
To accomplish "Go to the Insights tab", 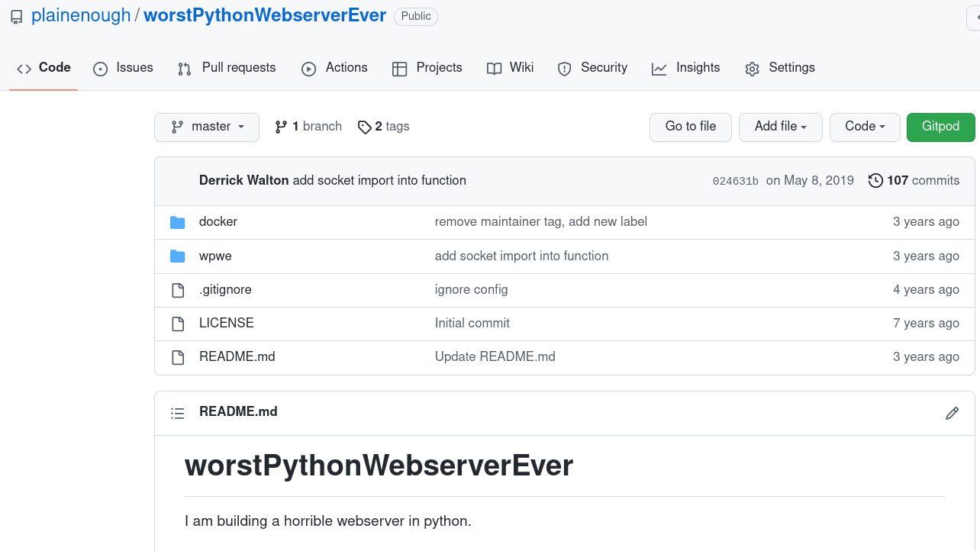I will pos(685,68).
